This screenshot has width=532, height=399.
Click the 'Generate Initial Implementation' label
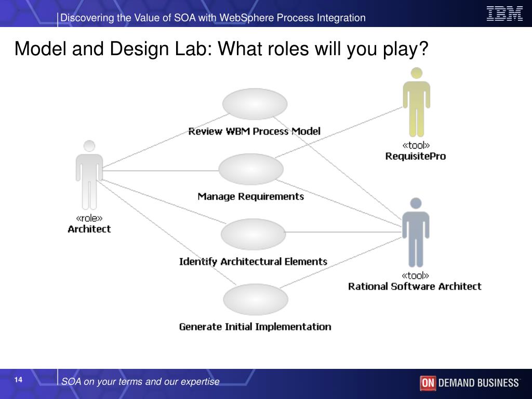(255, 327)
